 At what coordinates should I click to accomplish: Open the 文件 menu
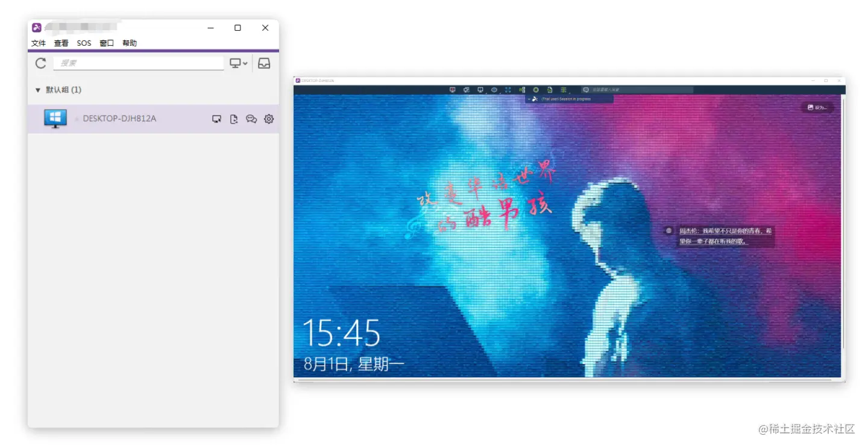click(x=39, y=43)
